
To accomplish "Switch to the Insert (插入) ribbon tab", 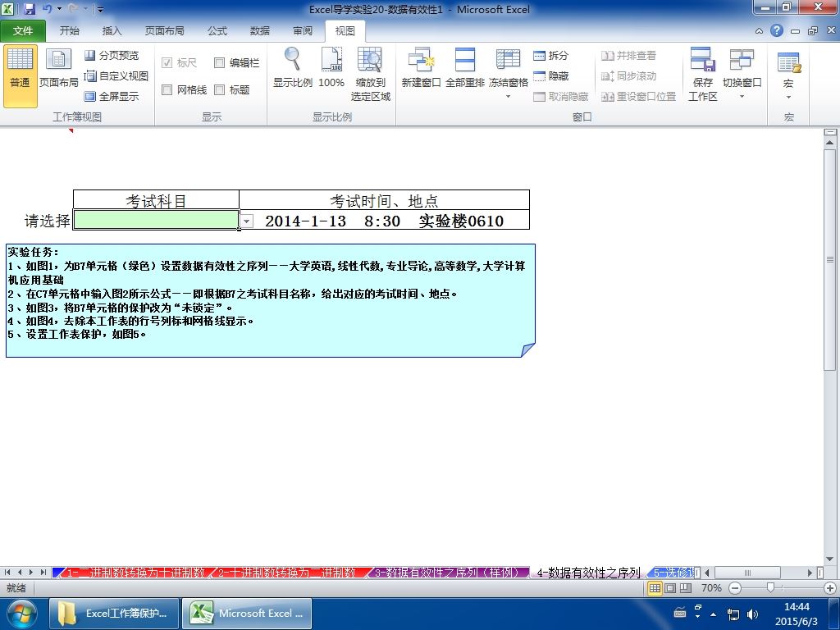I will [x=112, y=31].
